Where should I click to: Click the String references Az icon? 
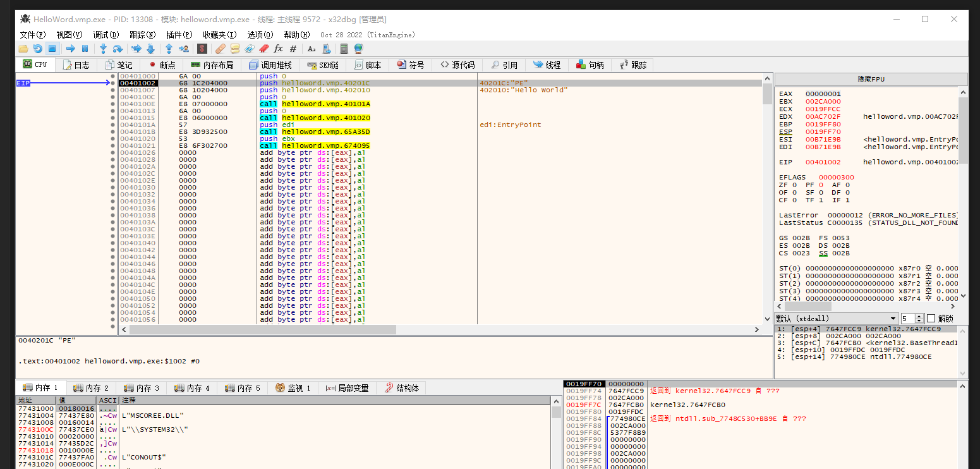click(312, 49)
